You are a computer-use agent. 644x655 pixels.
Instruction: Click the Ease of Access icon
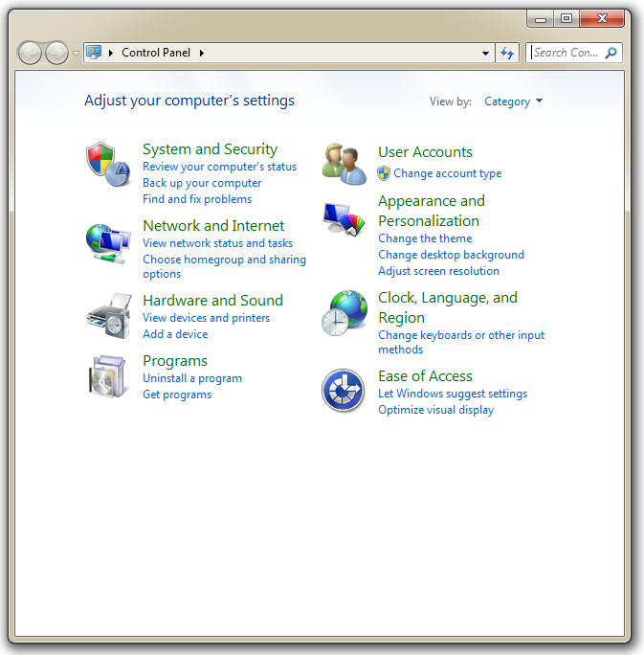344,391
